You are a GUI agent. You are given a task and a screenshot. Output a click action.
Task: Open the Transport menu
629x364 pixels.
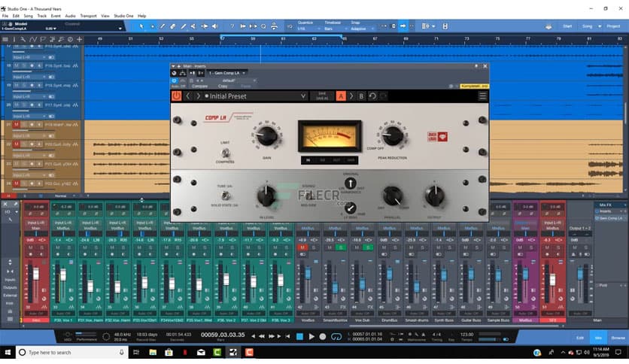[88, 16]
